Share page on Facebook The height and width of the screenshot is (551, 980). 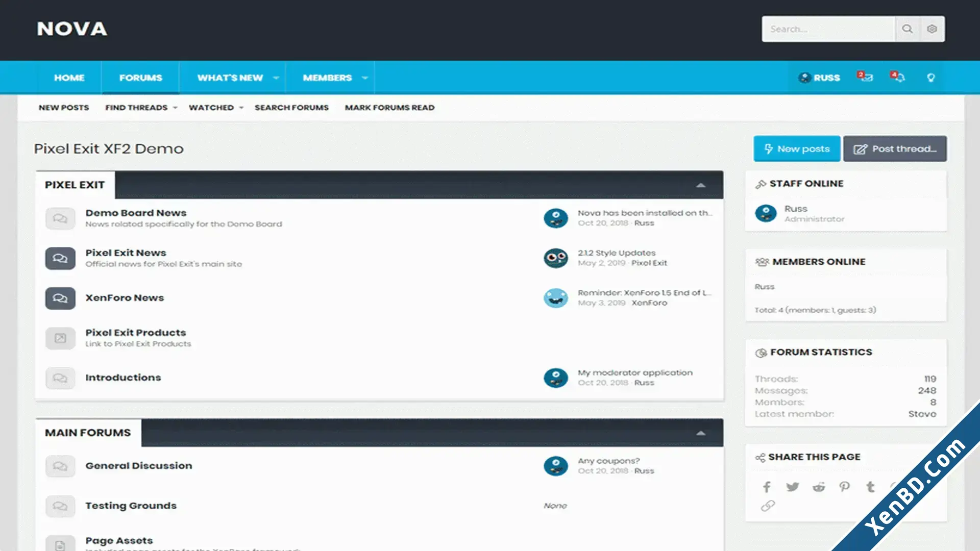tap(767, 487)
